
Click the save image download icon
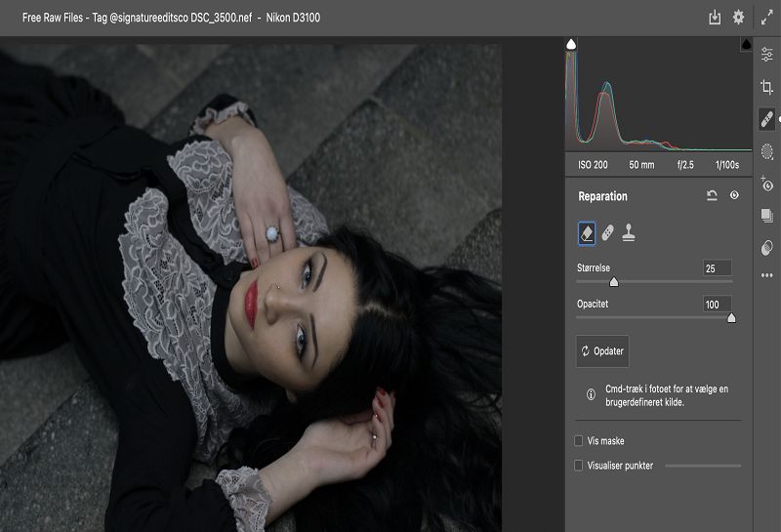coord(715,18)
